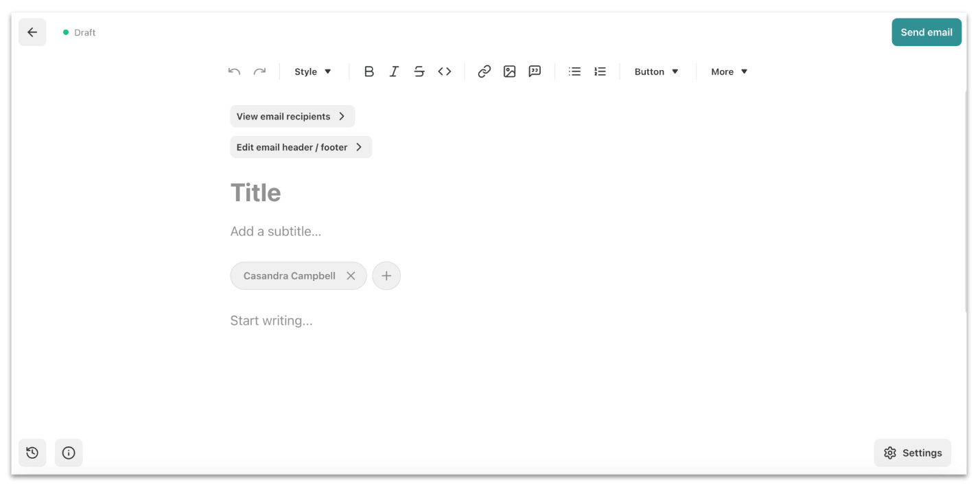Viewport: 980px width, 489px height.
Task: Create a bulleted list
Action: (574, 71)
